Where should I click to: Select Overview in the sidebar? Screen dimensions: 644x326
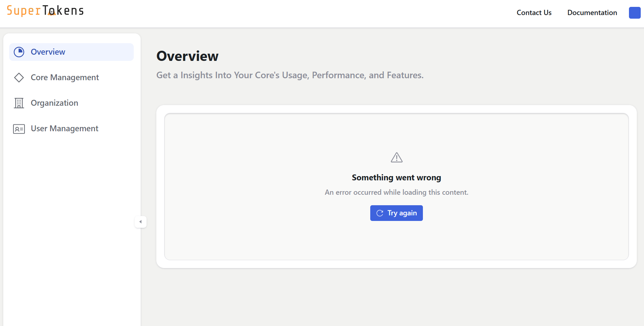[48, 52]
